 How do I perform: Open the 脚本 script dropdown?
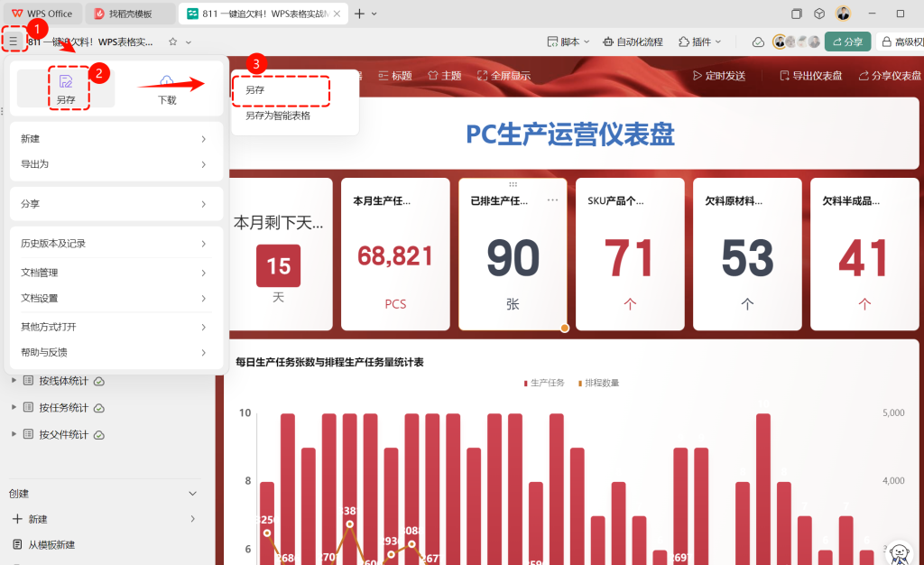point(568,42)
